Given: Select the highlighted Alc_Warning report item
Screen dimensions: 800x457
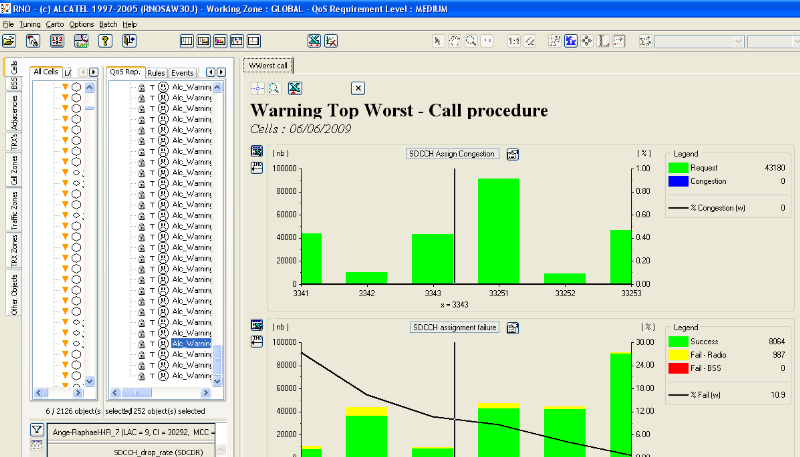Looking at the screenshot, I should point(191,343).
